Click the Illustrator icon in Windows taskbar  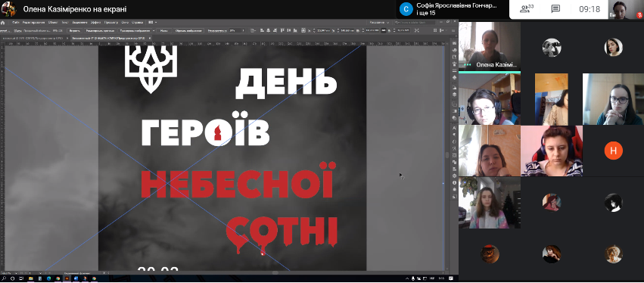coord(67,278)
